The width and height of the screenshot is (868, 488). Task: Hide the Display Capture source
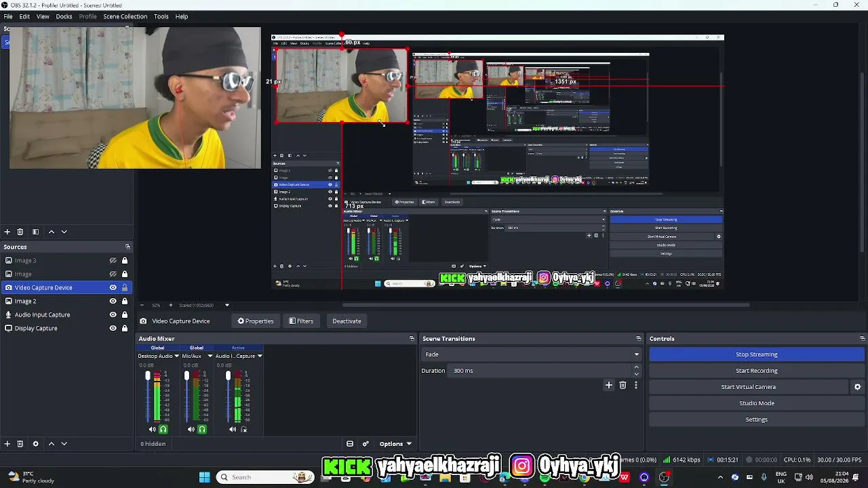(x=113, y=328)
